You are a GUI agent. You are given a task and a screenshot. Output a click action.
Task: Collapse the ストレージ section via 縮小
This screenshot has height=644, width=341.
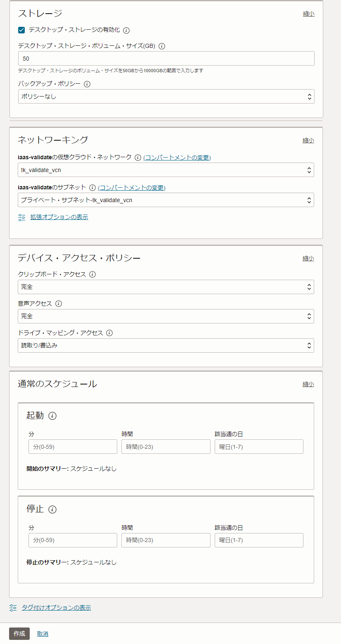[308, 13]
